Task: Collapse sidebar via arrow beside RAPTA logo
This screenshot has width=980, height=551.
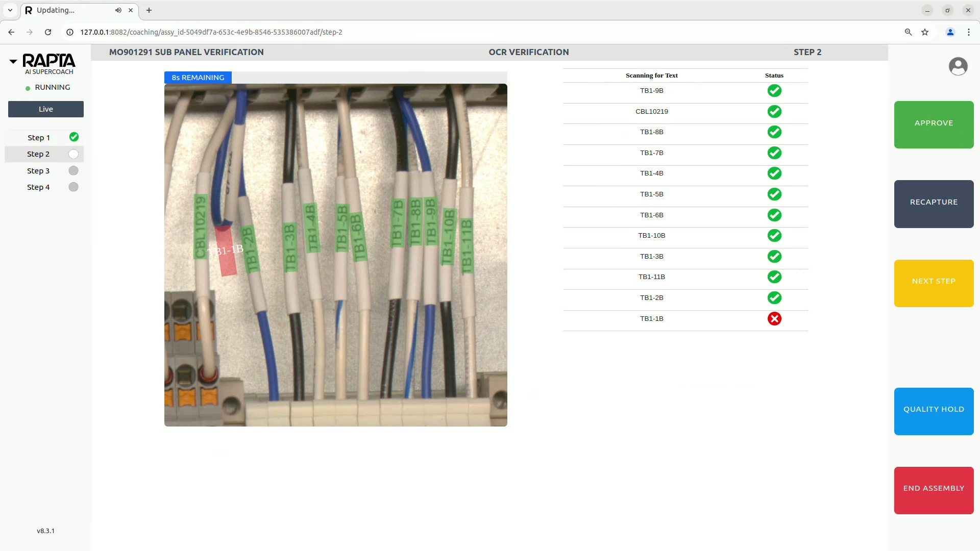Action: pyautogui.click(x=13, y=61)
